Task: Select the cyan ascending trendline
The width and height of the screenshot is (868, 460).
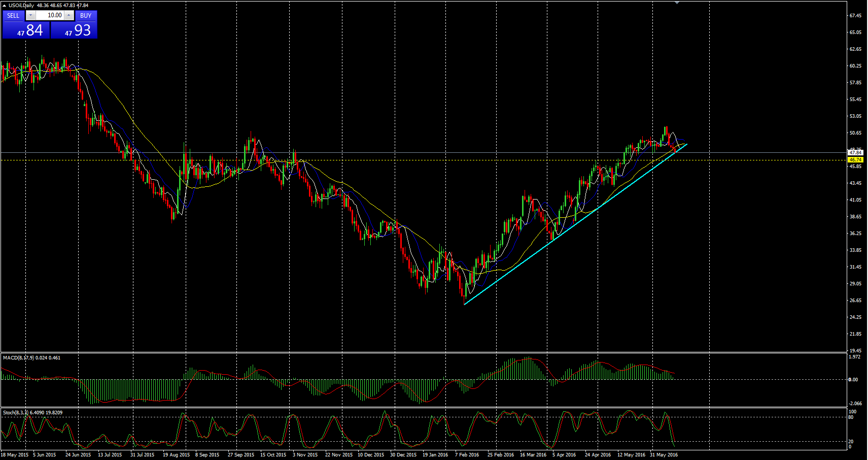Action: [576, 224]
